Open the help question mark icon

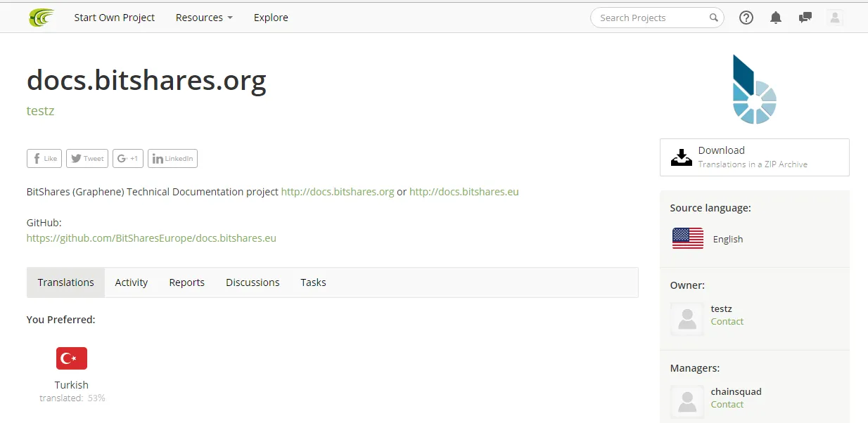pos(746,18)
